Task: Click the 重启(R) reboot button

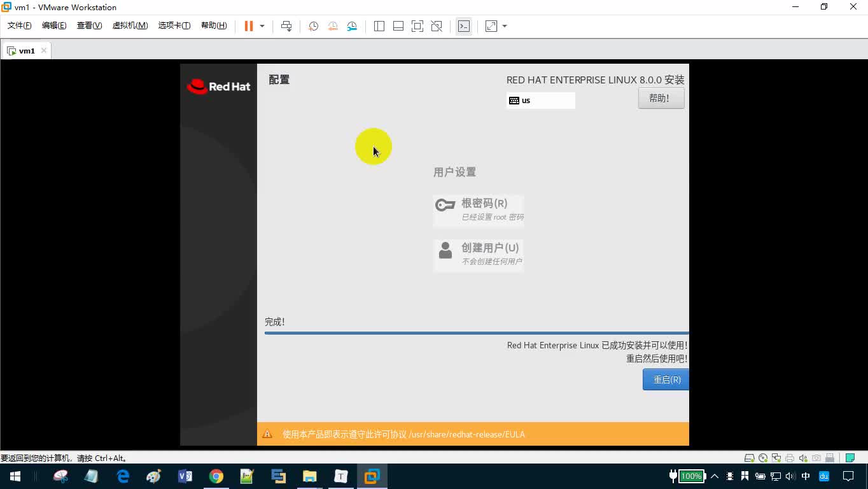Action: pos(666,379)
